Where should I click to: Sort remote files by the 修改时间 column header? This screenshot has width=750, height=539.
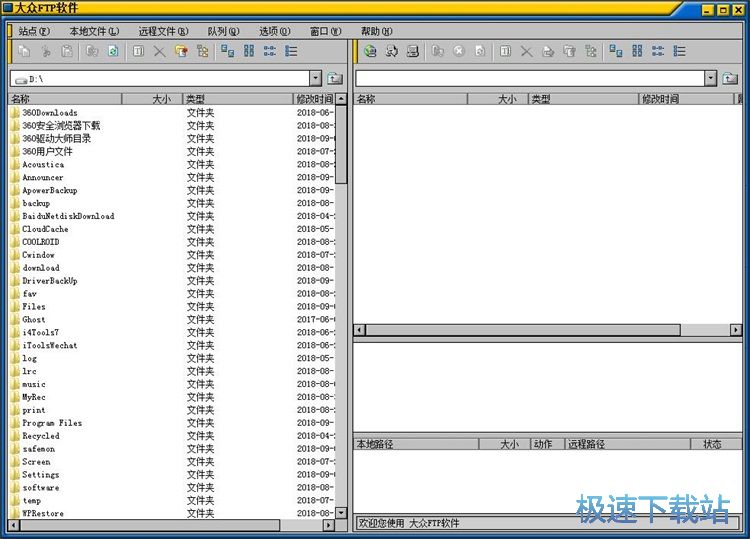pos(686,99)
